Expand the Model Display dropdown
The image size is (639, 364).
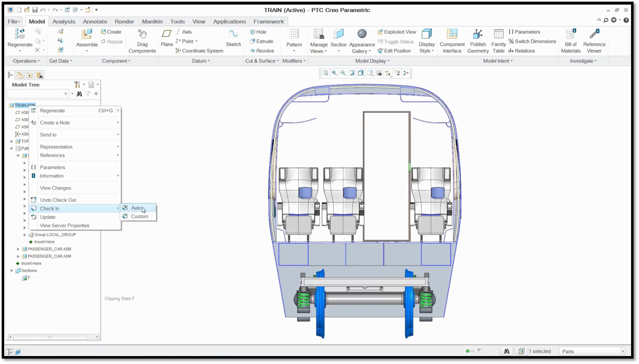click(x=372, y=61)
